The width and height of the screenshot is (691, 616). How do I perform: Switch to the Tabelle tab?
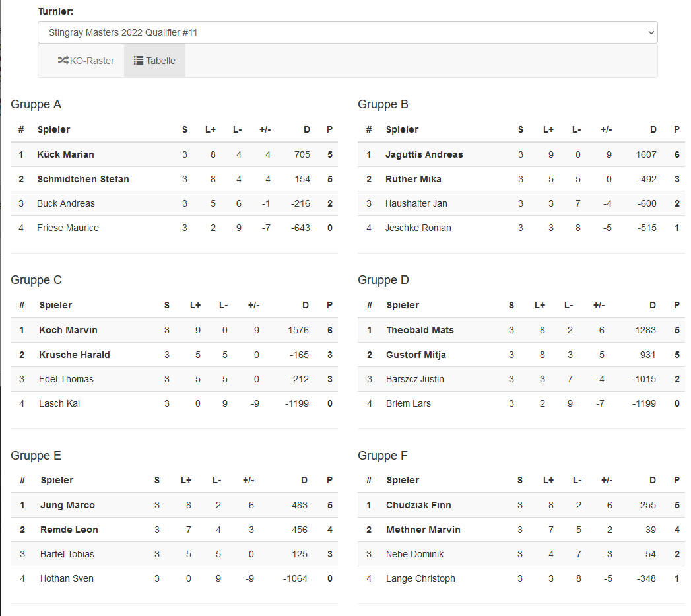tap(155, 61)
